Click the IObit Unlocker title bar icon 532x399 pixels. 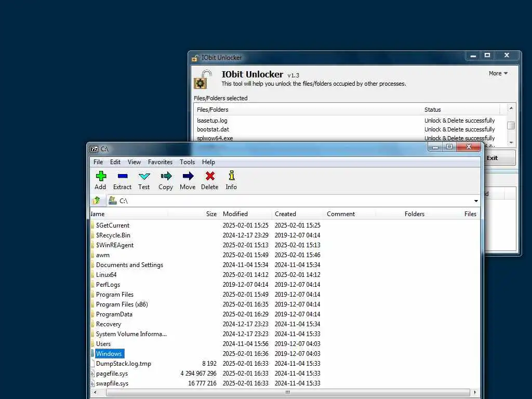(x=195, y=58)
